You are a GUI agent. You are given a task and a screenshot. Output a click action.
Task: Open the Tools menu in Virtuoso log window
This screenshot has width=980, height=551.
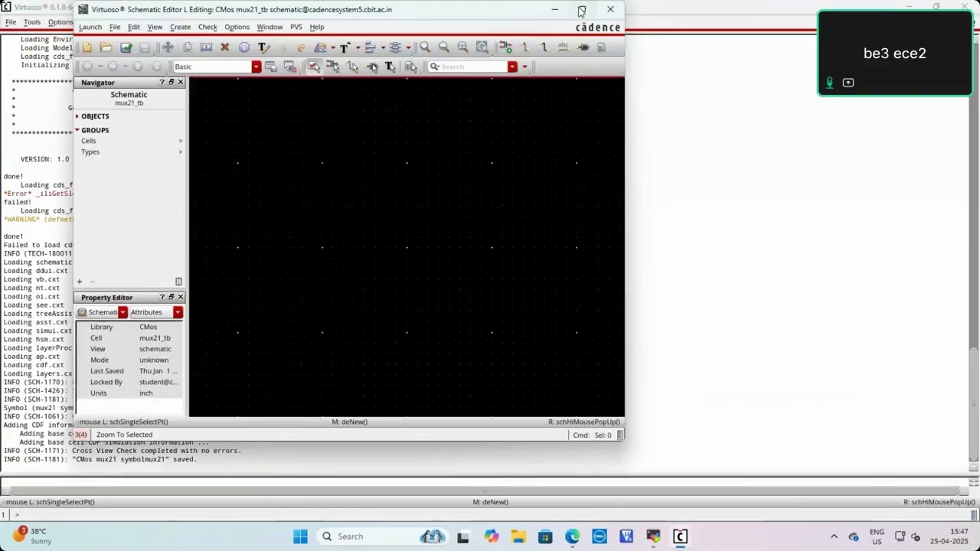pos(31,22)
